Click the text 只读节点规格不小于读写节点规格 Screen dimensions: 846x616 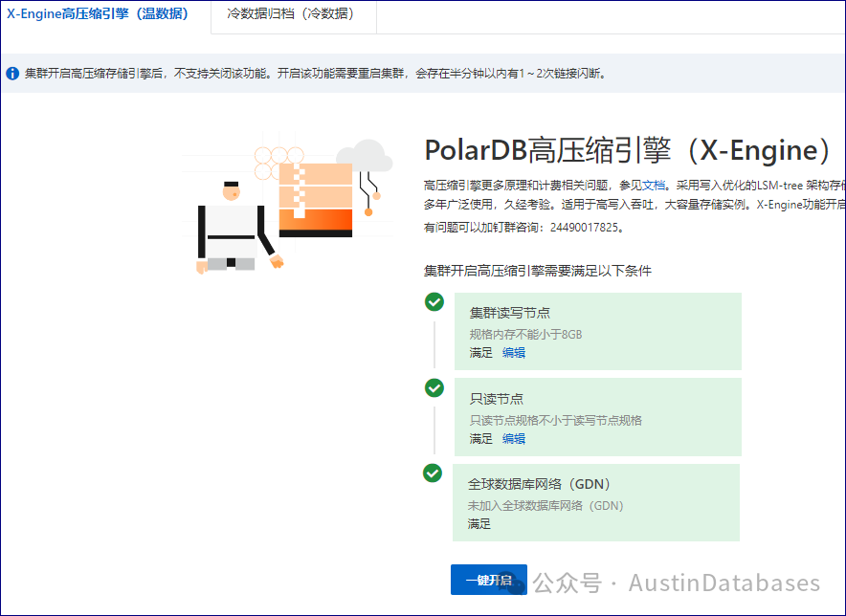pos(556,420)
